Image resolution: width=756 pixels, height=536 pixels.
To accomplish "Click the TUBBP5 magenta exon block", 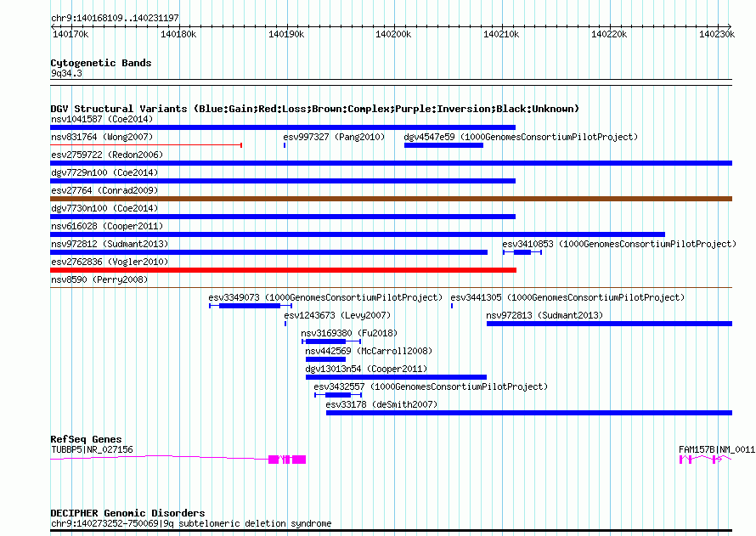I will [287, 460].
